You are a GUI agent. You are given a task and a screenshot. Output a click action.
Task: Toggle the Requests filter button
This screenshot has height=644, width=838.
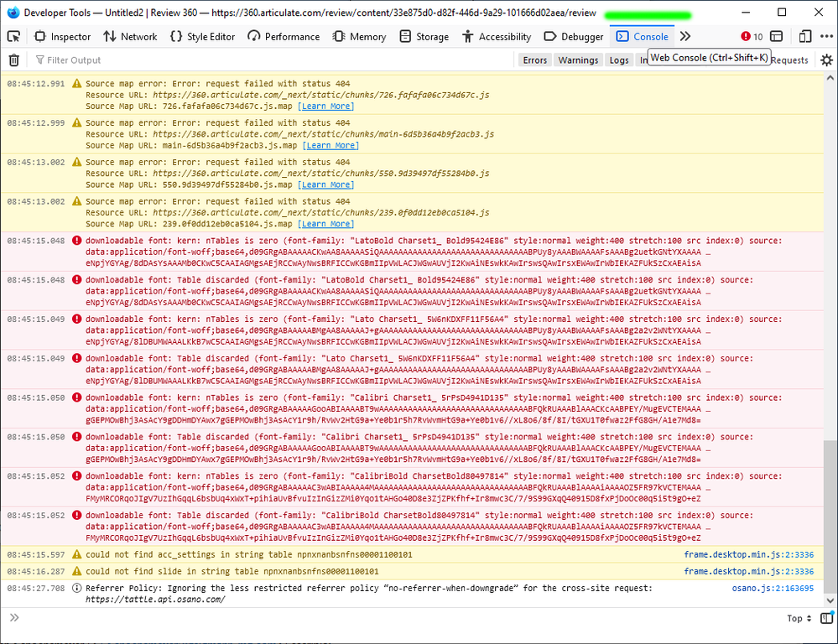pyautogui.click(x=789, y=60)
